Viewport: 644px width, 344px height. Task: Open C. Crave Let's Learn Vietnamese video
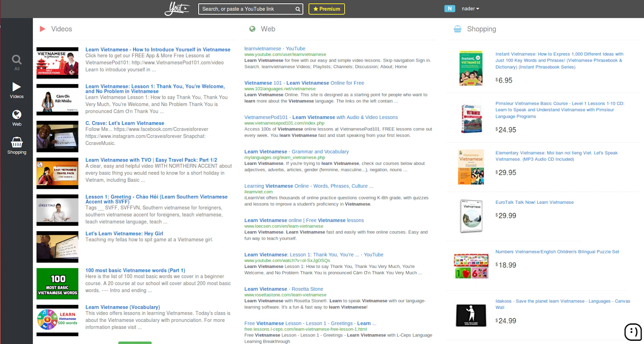tap(125, 123)
